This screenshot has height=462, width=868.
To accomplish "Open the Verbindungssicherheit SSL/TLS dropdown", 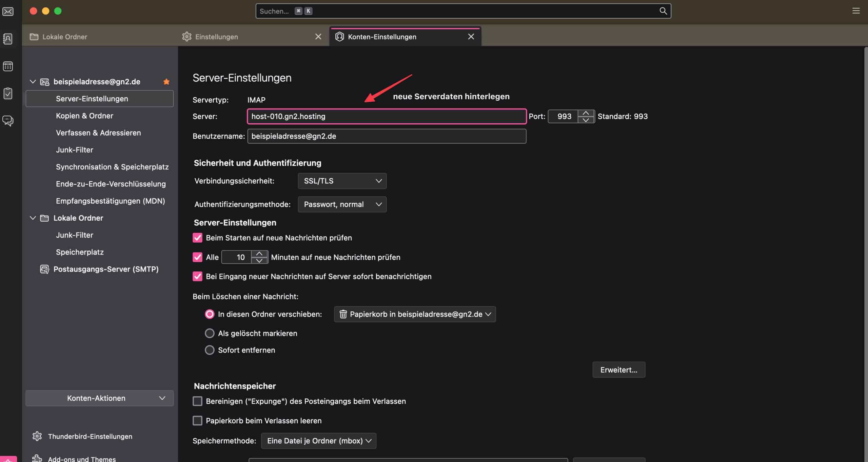I will click(x=342, y=181).
